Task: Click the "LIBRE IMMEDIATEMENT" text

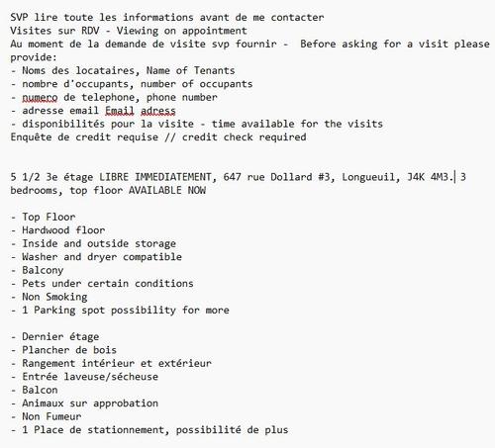Action: [x=155, y=177]
